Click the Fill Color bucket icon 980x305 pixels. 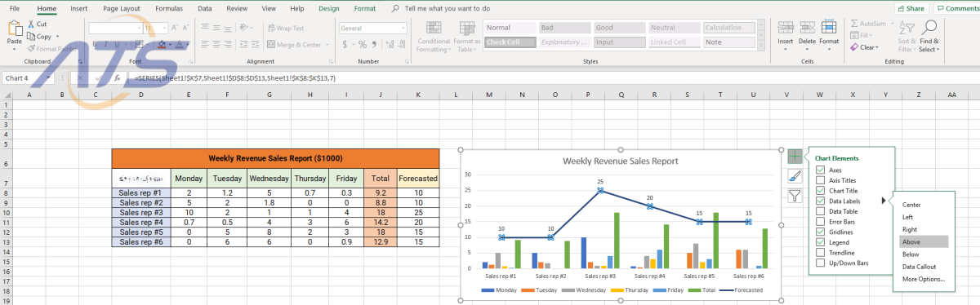click(162, 45)
